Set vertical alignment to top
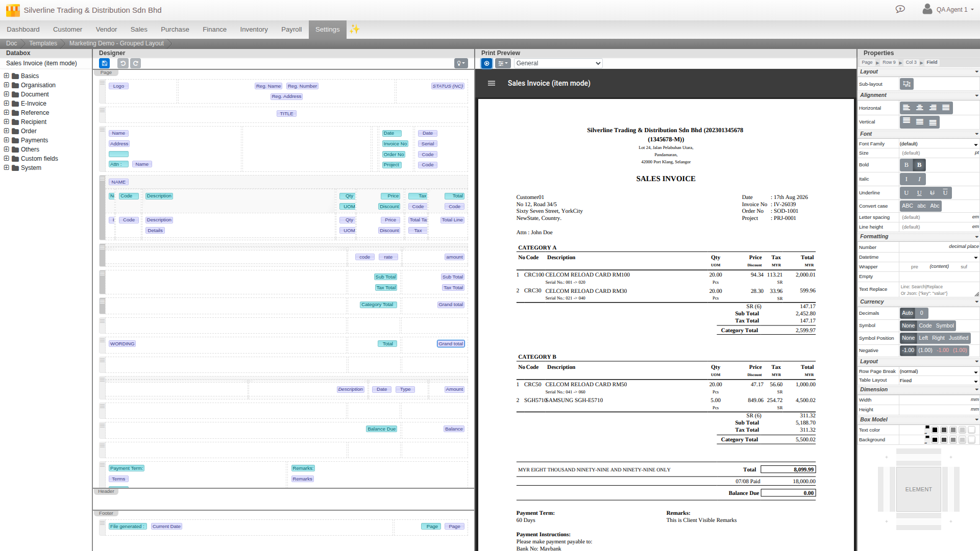980x551 pixels. coord(906,122)
